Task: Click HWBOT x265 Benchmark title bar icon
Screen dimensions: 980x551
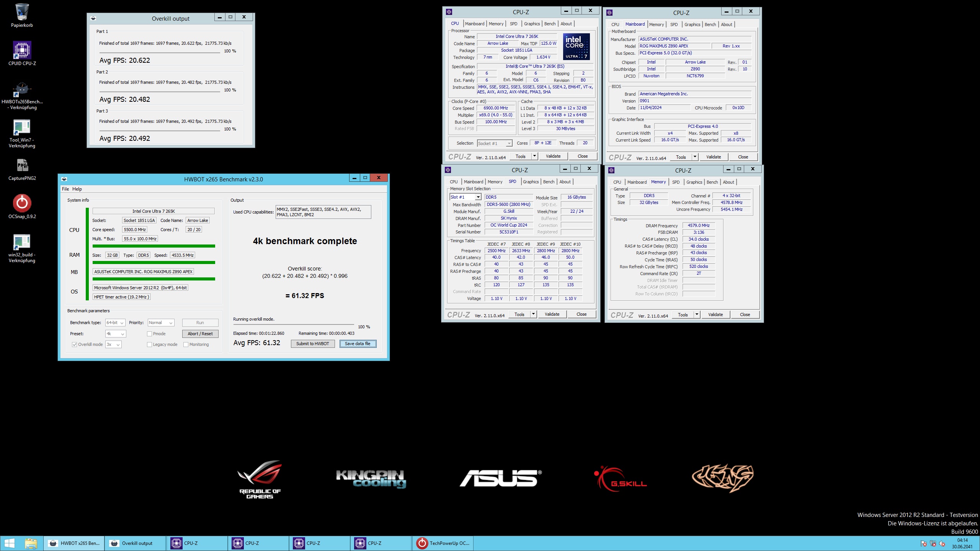Action: [x=64, y=179]
